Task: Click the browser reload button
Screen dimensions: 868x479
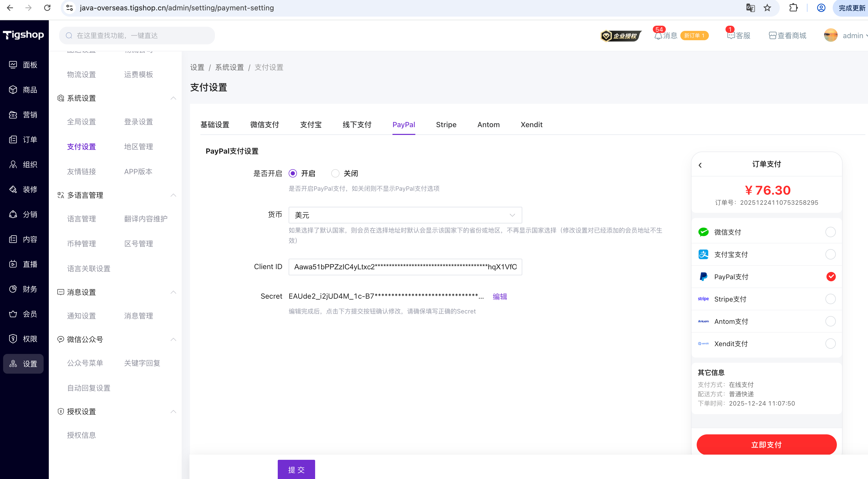Action: [x=47, y=8]
